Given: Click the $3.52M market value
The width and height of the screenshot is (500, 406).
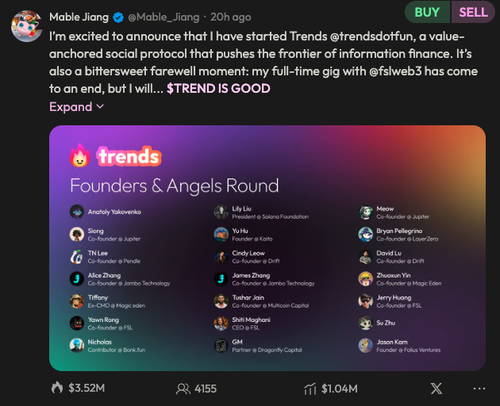Looking at the screenshot, I should pos(87,388).
